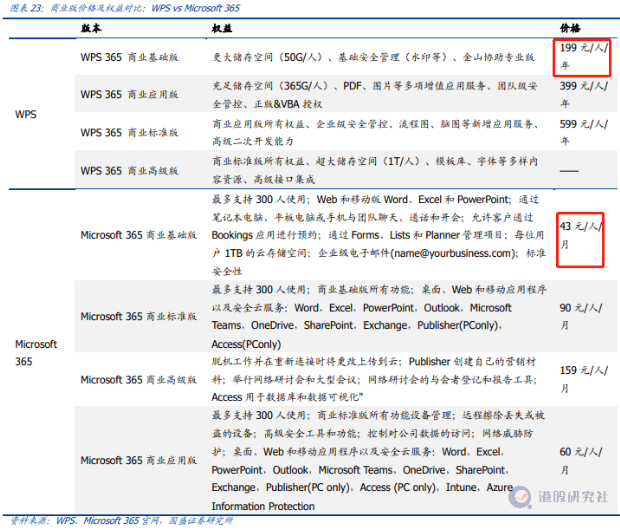620x530 pixels.
Task: Click the 'Microsoft 365' group label cell
Action: [x=36, y=352]
